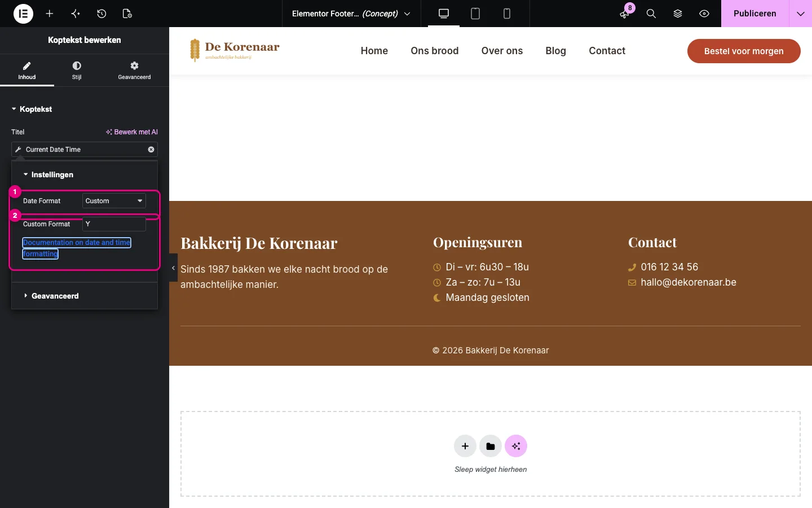Screen dimensions: 812x508
Task: Click De Korenaar site logo
Action: click(x=235, y=50)
